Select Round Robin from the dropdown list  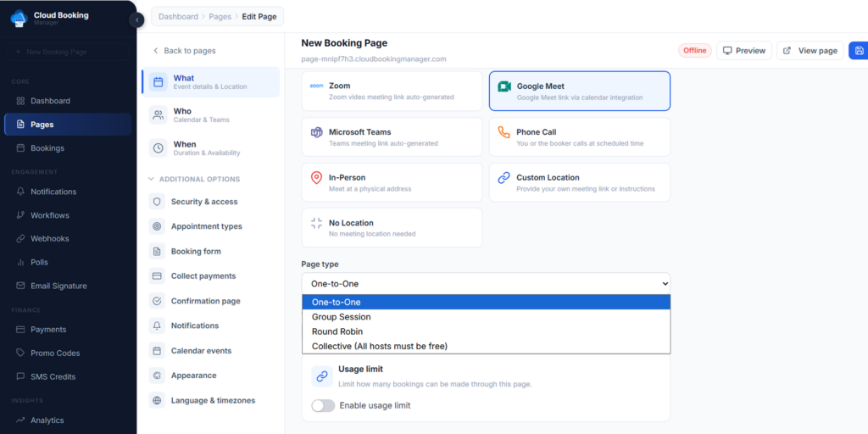tap(337, 331)
